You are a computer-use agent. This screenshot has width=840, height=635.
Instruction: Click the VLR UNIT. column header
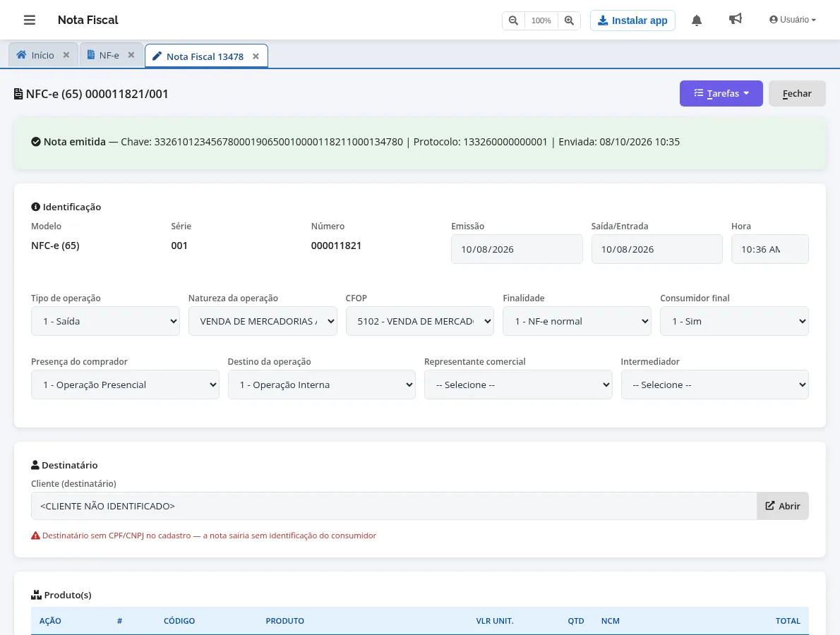point(494,621)
